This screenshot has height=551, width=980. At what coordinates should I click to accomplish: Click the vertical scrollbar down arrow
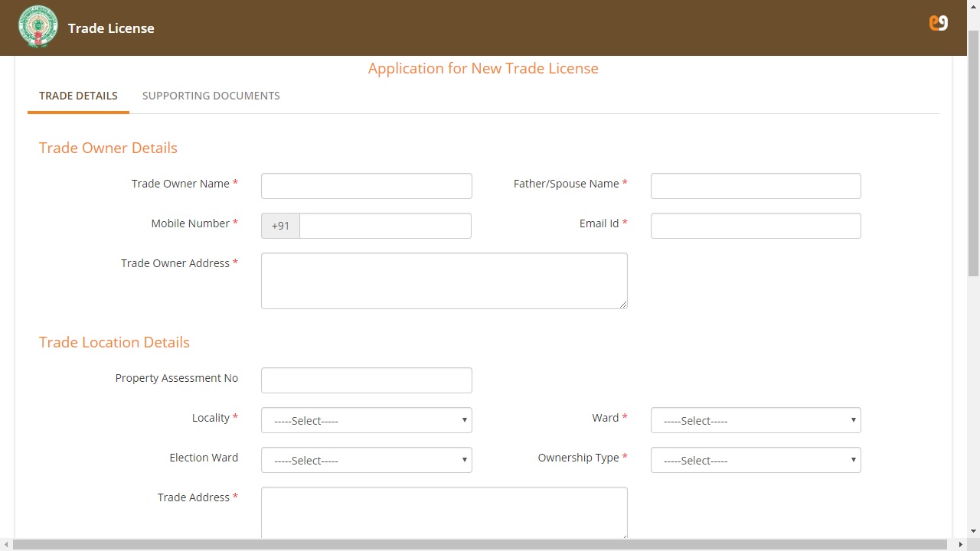click(973, 530)
